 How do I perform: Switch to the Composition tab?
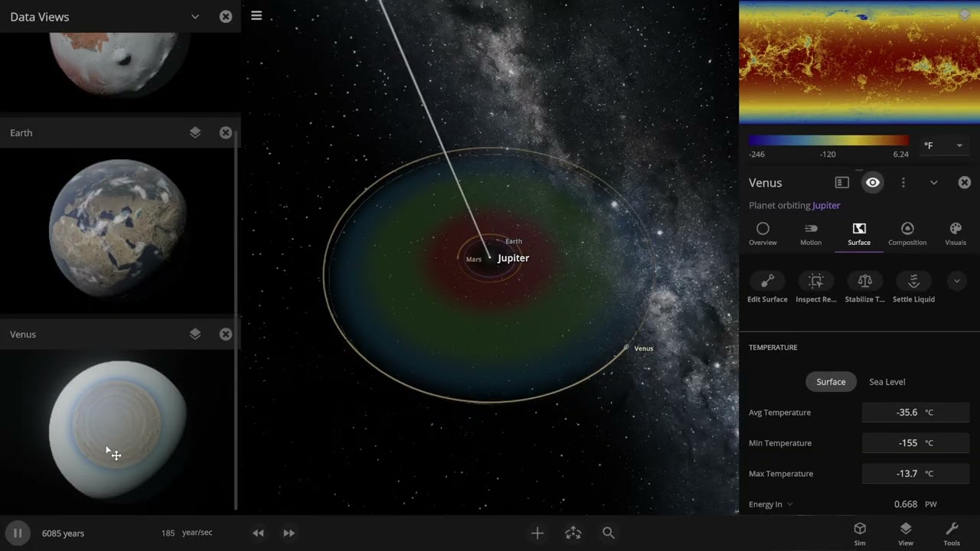[x=907, y=234]
